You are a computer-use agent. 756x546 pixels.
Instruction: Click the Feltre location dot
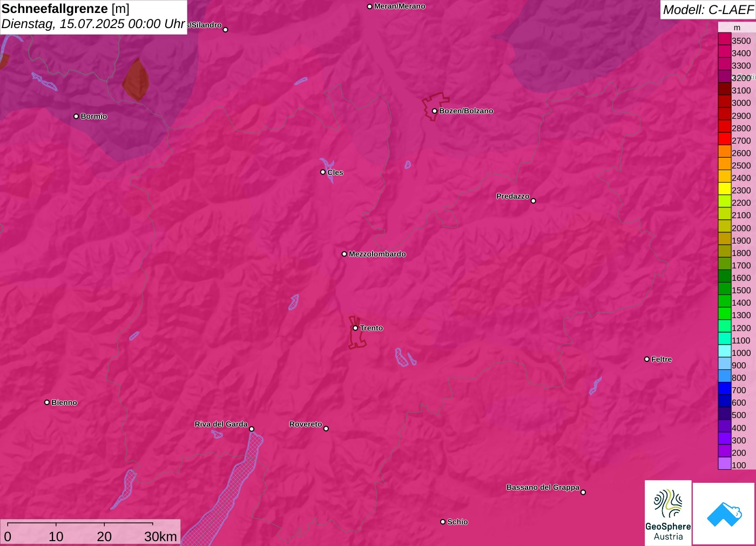click(647, 359)
